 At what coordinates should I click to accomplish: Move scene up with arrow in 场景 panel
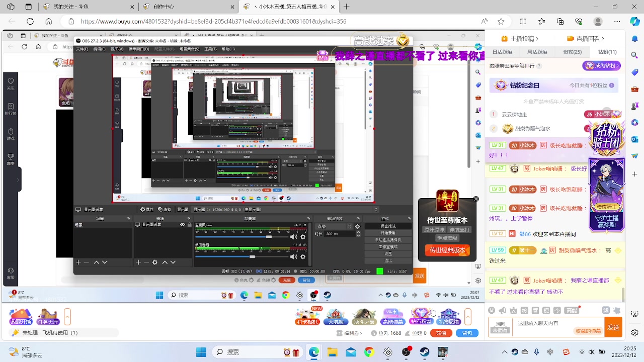tap(97, 262)
